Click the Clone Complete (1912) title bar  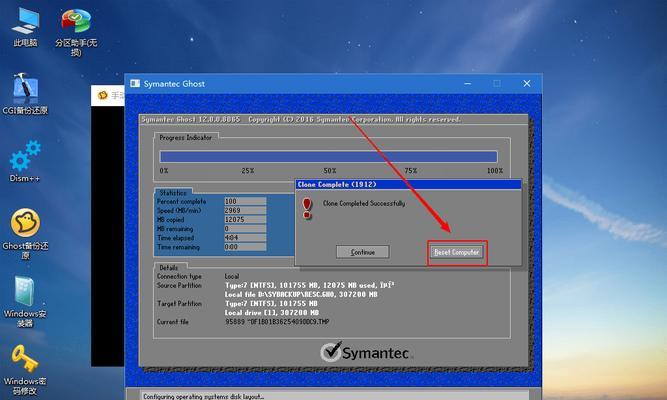point(408,184)
